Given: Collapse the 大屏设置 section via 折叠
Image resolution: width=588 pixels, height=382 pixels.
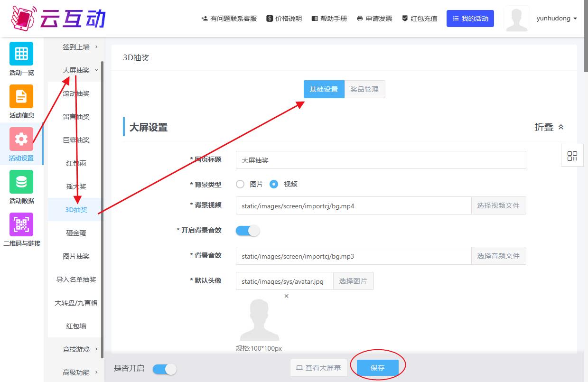Looking at the screenshot, I should (549, 127).
